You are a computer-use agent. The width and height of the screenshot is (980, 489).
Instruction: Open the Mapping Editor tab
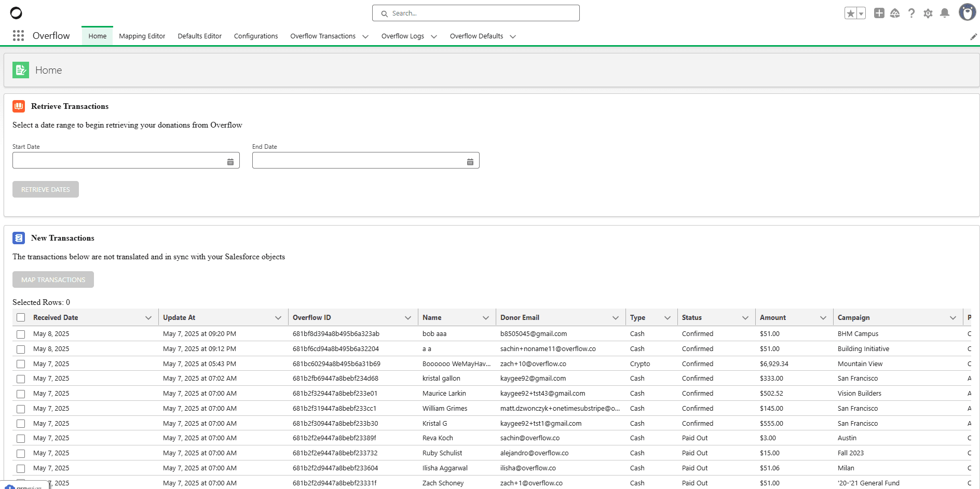point(142,36)
